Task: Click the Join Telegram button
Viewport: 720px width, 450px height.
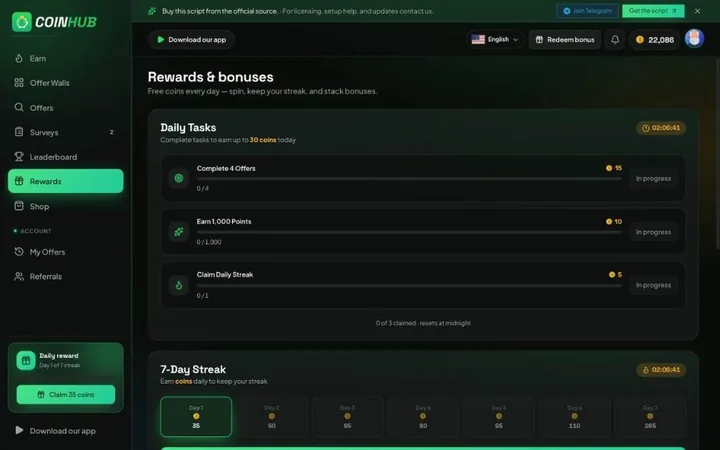Action: (587, 11)
